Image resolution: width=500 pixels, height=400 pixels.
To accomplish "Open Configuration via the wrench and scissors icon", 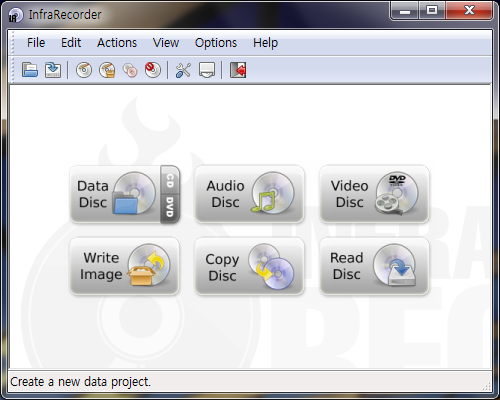I will pyautogui.click(x=183, y=70).
